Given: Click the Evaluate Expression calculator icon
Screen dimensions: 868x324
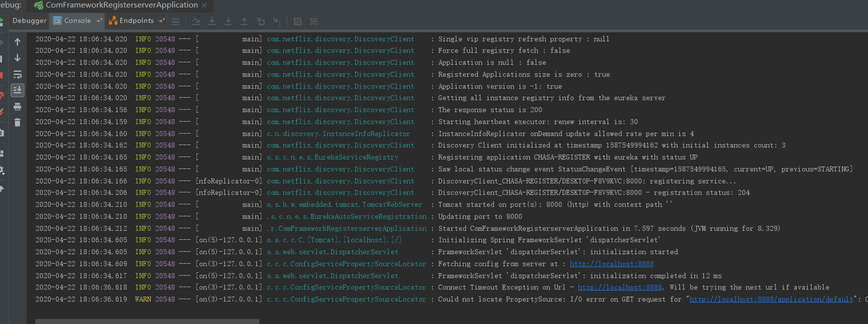Looking at the screenshot, I should pyautogui.click(x=298, y=21).
